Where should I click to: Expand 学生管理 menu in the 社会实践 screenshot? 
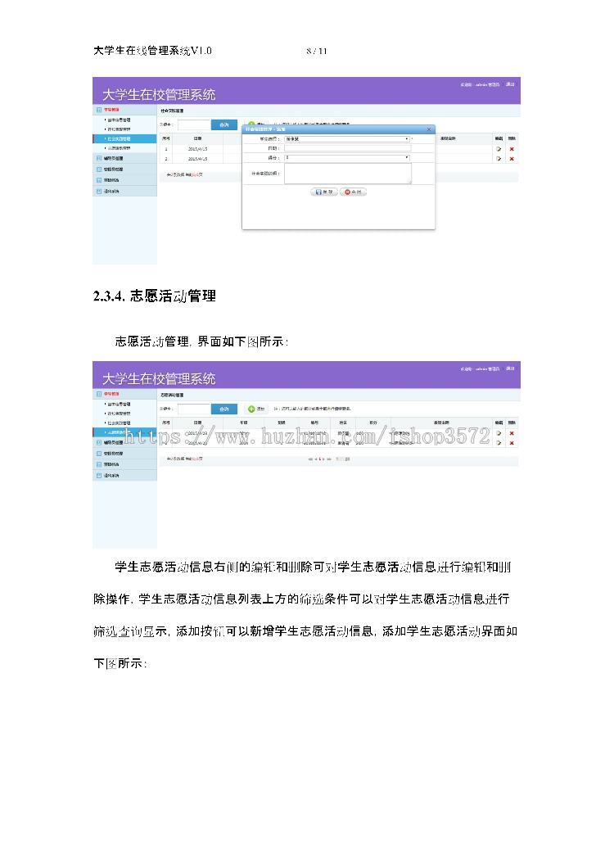tap(124, 110)
